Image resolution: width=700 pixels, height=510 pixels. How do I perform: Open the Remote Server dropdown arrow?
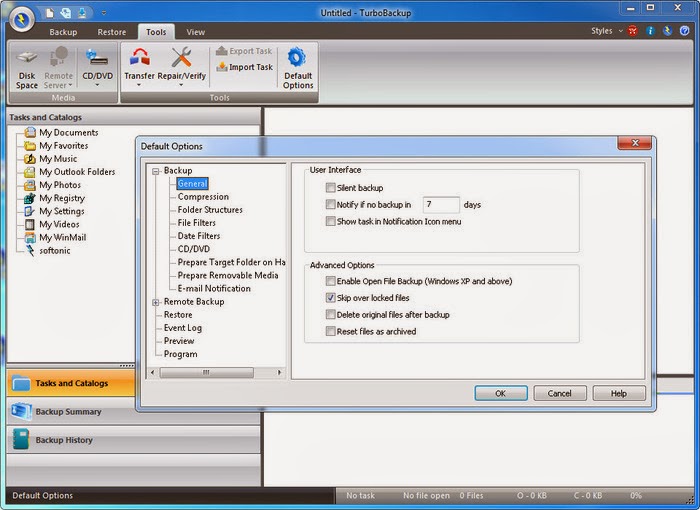[70, 86]
